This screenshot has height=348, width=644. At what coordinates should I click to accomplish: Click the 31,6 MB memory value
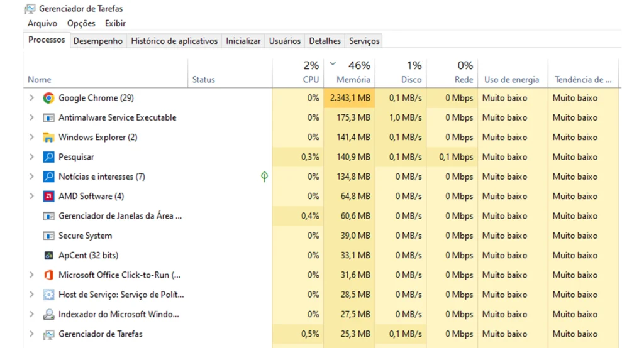pyautogui.click(x=355, y=275)
